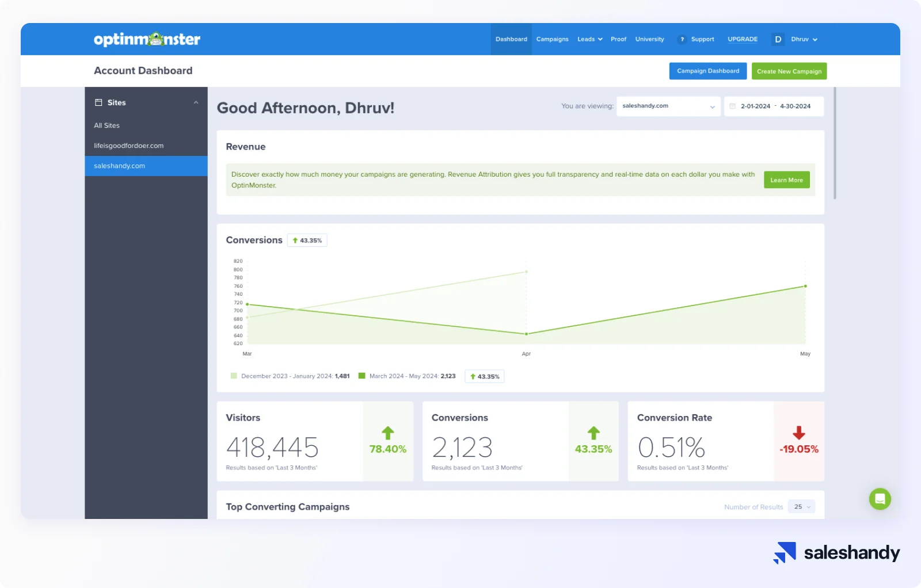The image size is (921, 588).
Task: Collapse the Sites sidebar section
Action: 196,102
